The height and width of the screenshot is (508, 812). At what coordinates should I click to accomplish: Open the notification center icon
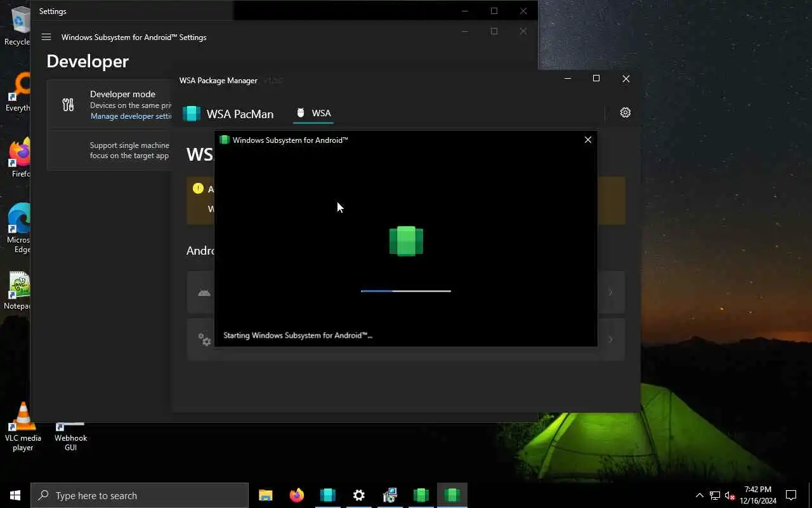791,495
